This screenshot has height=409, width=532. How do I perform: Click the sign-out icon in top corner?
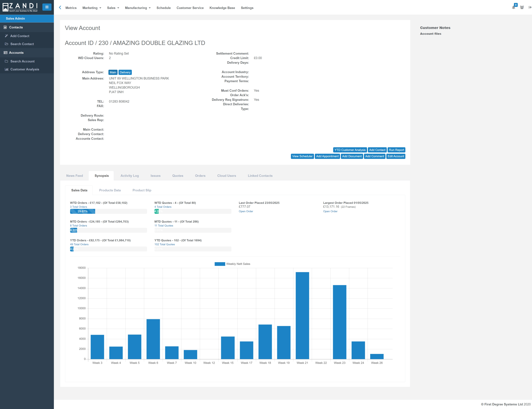tap(529, 7)
